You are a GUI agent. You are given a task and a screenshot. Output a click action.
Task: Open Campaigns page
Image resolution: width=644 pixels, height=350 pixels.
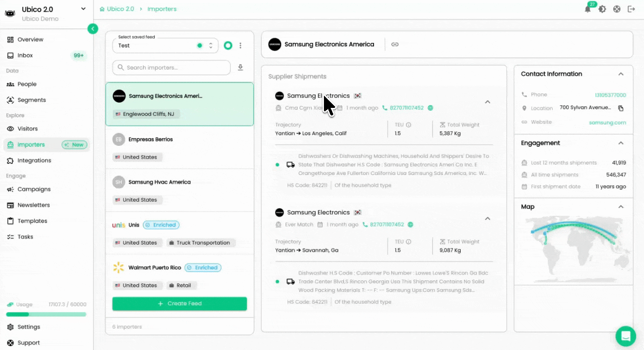(x=34, y=189)
